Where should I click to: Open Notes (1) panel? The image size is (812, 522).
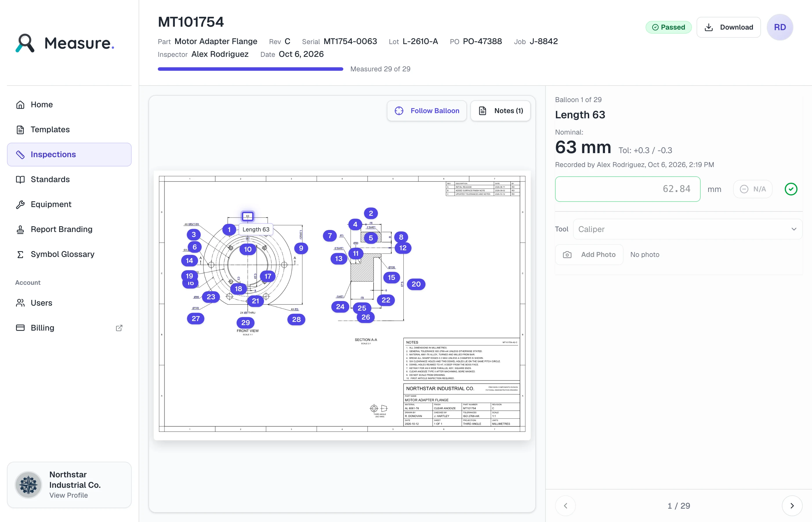click(500, 111)
